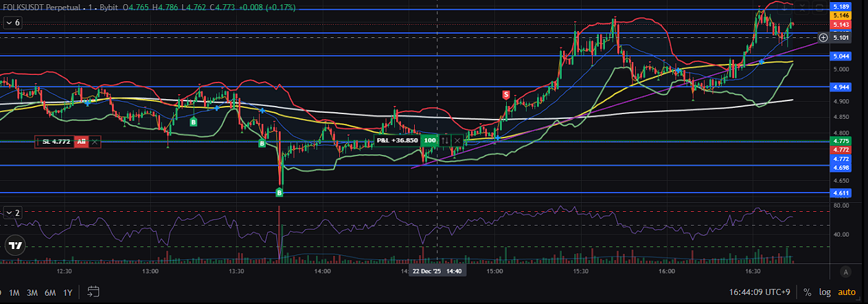Select the 3M time range

[32, 292]
